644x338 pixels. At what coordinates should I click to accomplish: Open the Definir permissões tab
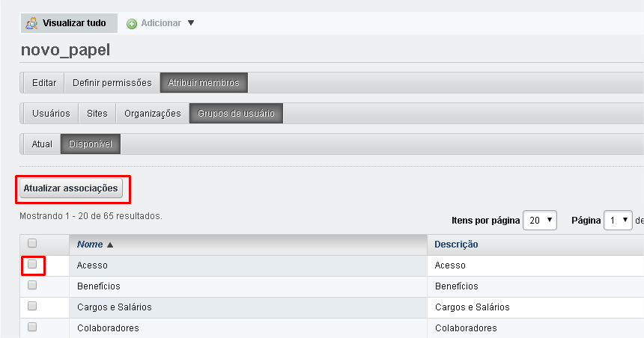point(112,82)
